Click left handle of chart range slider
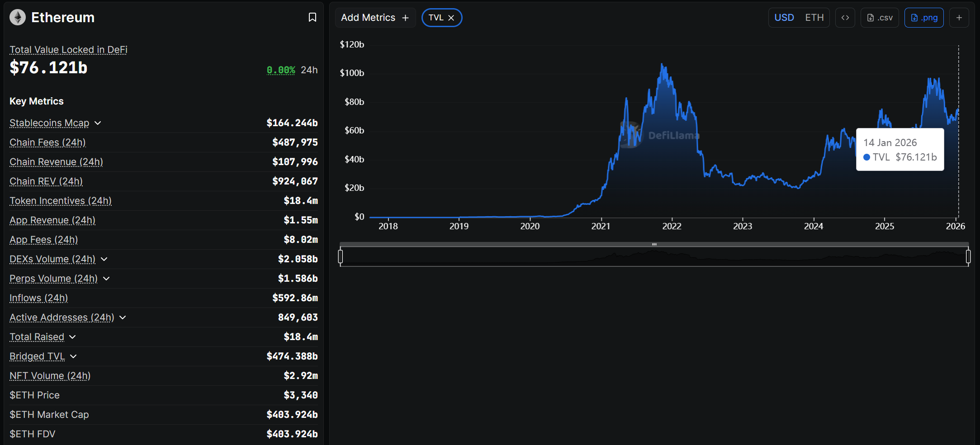This screenshot has height=445, width=980. 341,256
